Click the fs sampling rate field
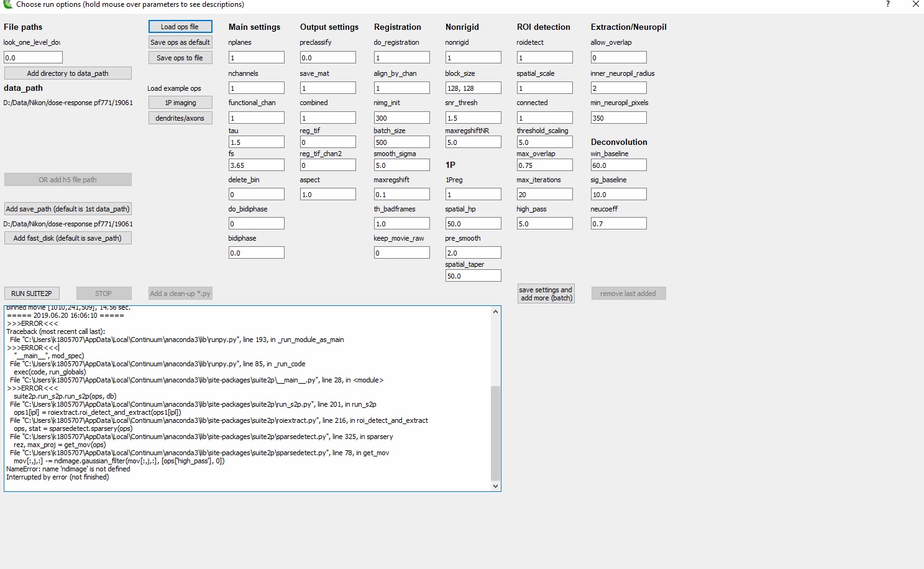The image size is (924, 569). click(256, 164)
